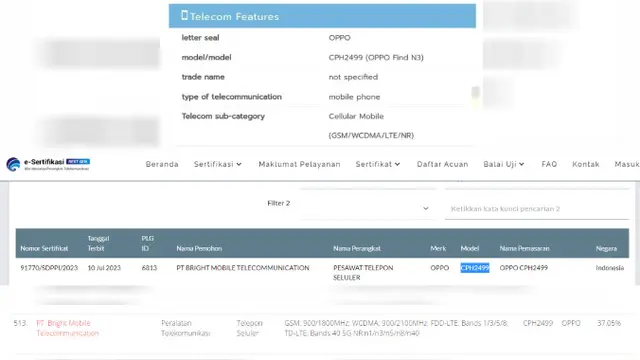Click PESAWAT TELEPON SELULER cell
This screenshot has height=360, width=640.
[x=363, y=273]
